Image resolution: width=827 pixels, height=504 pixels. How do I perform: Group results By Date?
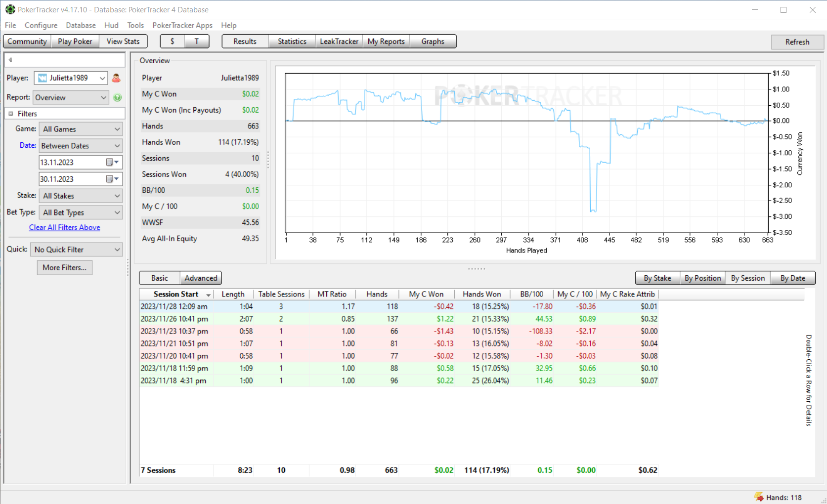(x=793, y=278)
